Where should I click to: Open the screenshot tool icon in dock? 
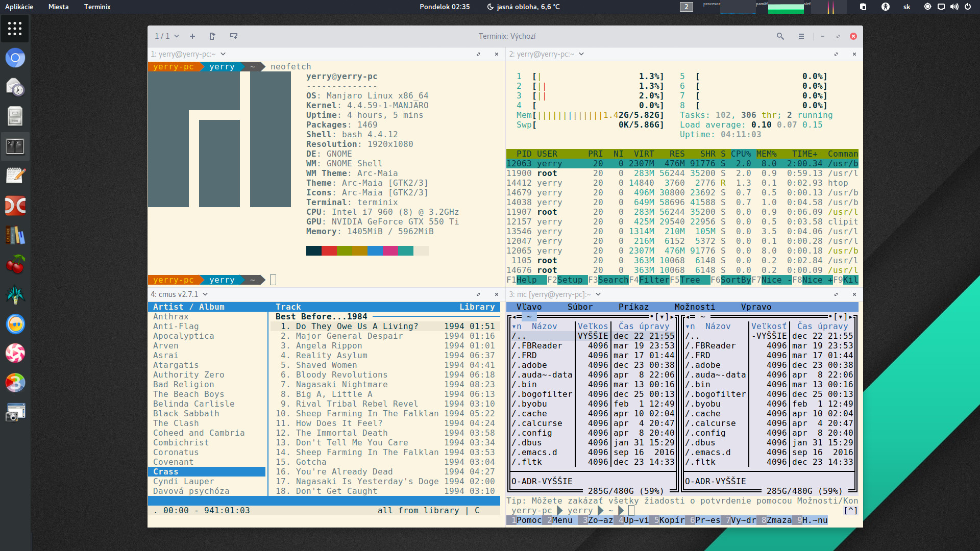[x=15, y=412]
